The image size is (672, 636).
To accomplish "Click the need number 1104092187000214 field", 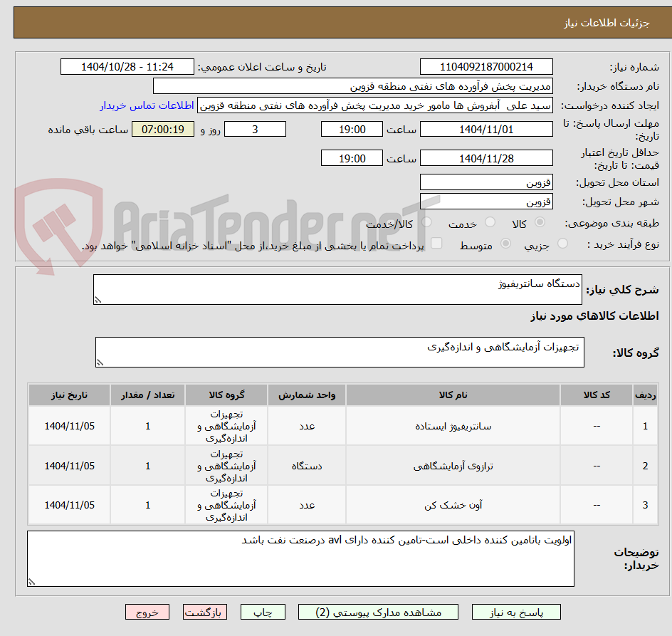I will pos(486,66).
